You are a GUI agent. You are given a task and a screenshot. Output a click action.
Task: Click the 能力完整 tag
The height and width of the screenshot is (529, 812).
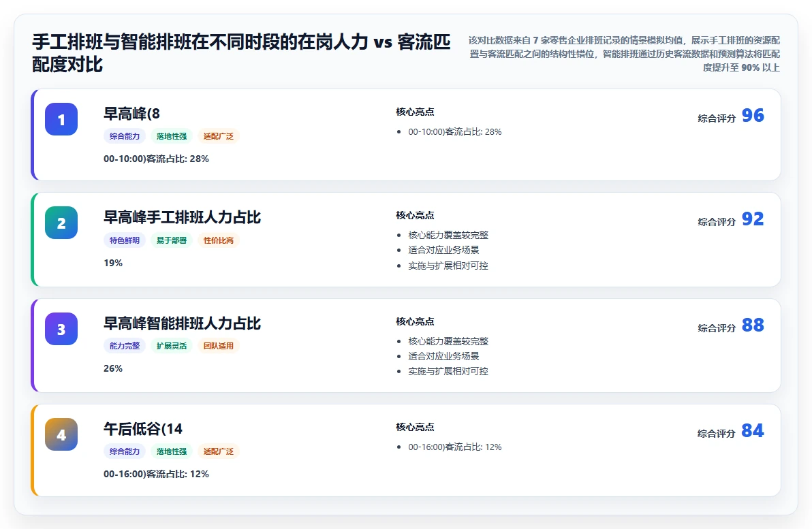(124, 346)
